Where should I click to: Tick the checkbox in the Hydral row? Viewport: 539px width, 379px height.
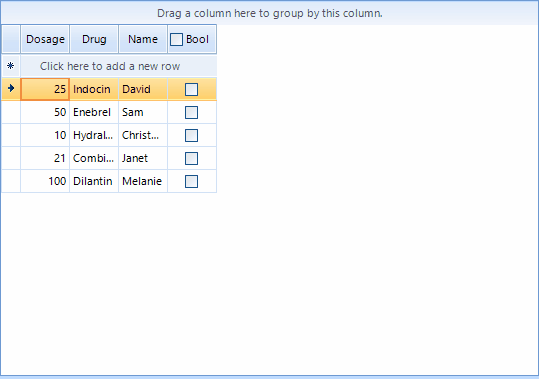[191, 135]
